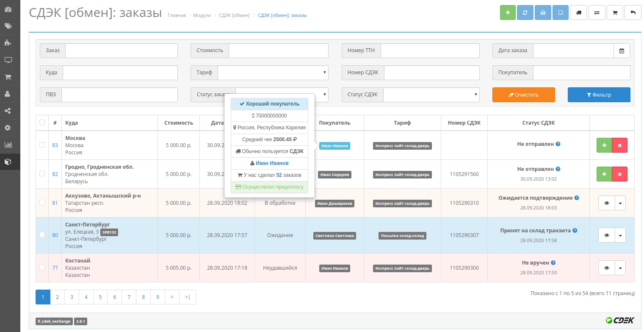Click the SPB132 pickup point badge
Screen dimensions: 644x332
109,232
